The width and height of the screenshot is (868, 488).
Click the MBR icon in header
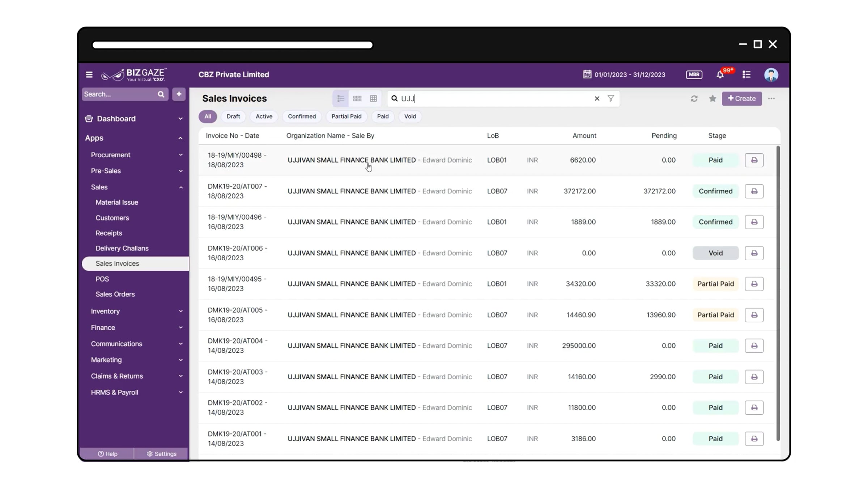tap(694, 74)
